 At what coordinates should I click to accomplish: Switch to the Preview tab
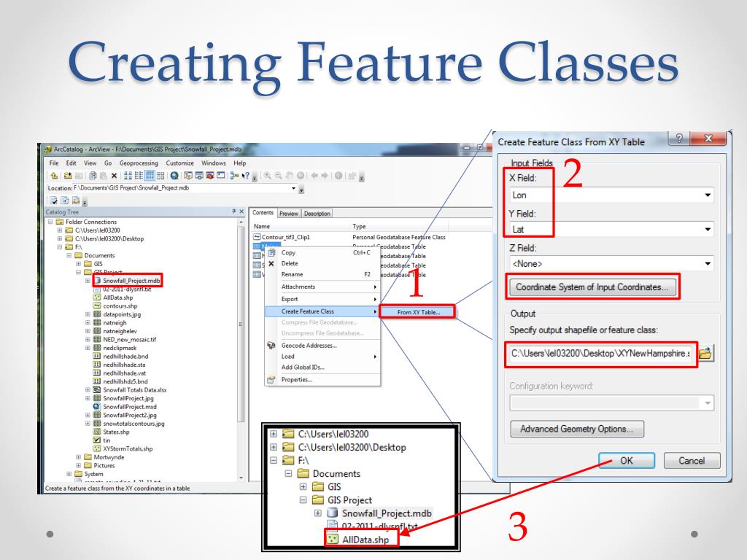[x=289, y=214]
